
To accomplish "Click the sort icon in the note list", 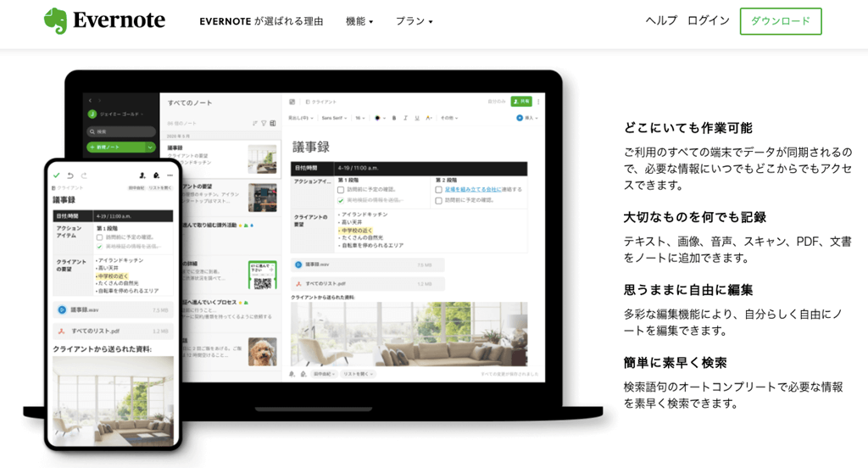I will click(x=255, y=124).
